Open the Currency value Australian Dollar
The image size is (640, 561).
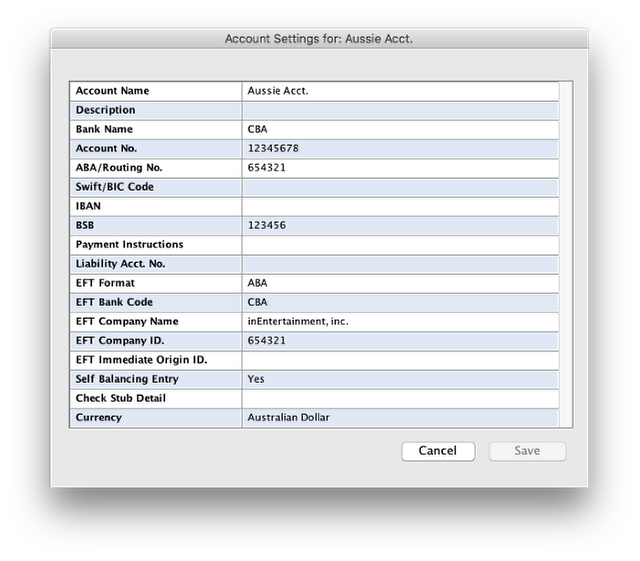[x=399, y=418]
